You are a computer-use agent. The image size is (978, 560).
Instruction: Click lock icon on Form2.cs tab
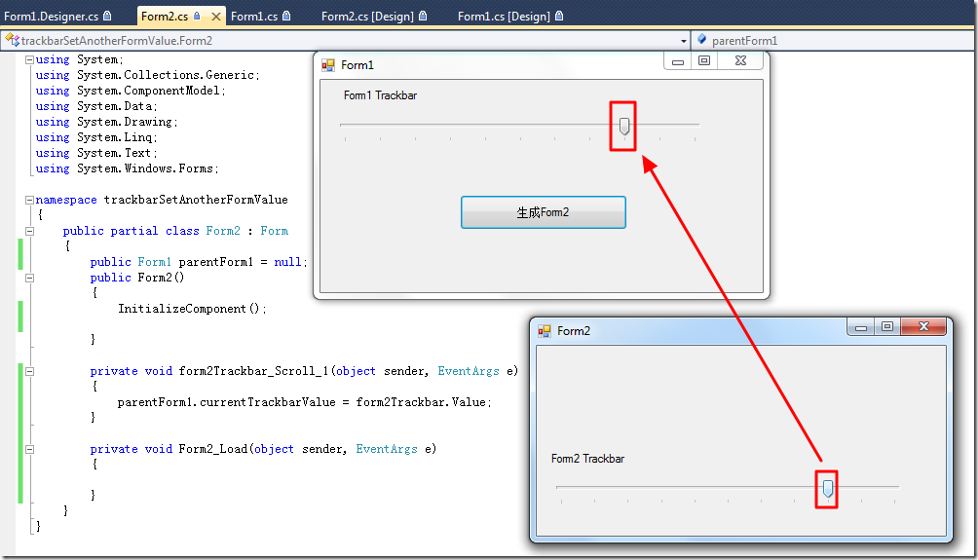coord(197,16)
